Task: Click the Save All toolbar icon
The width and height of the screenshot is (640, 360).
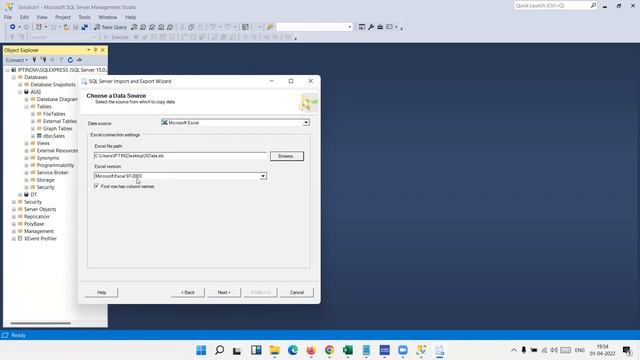Action: (x=84, y=27)
